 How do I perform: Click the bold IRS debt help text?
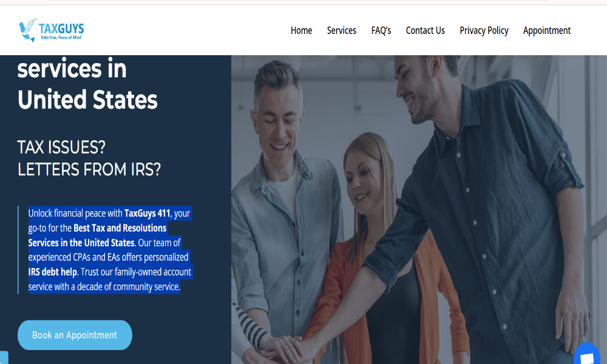point(53,272)
